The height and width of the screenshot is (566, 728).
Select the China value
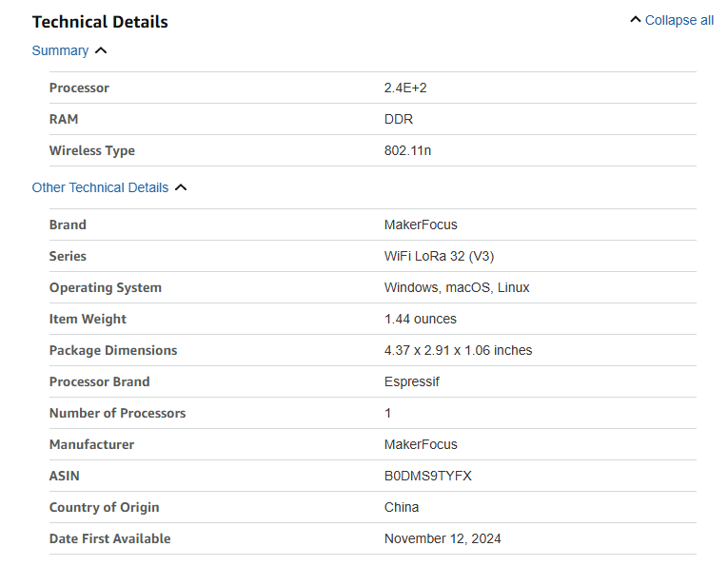coord(402,507)
